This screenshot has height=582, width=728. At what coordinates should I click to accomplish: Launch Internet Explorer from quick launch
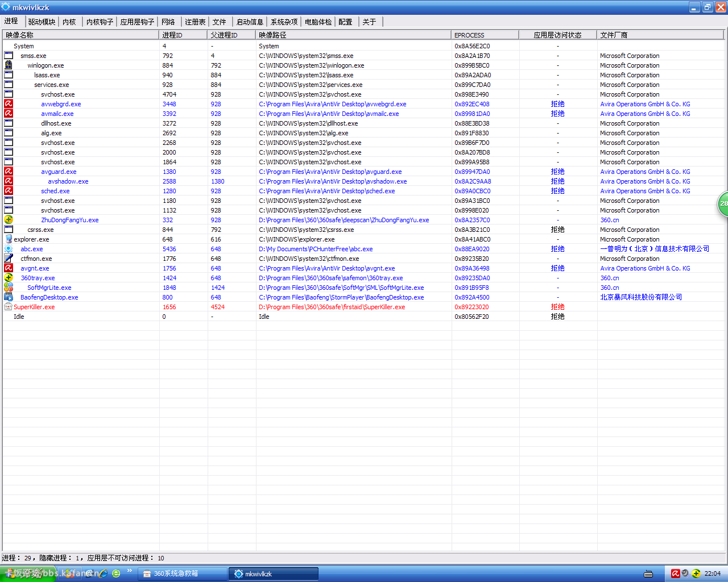(102, 573)
